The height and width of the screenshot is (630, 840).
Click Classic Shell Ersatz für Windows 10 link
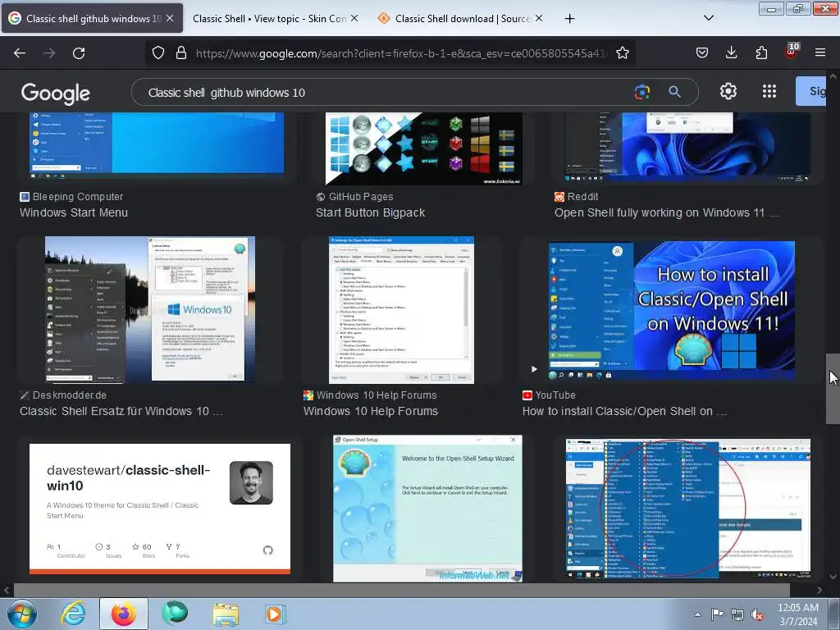click(121, 412)
